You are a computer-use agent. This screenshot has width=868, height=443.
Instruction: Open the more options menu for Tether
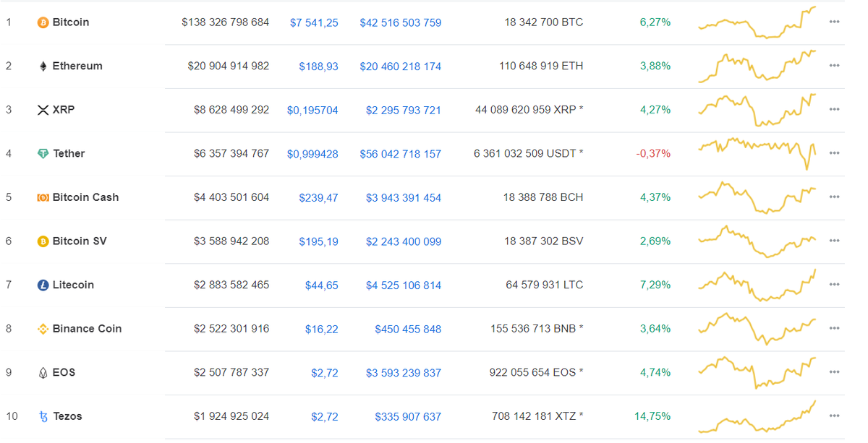pyautogui.click(x=834, y=153)
